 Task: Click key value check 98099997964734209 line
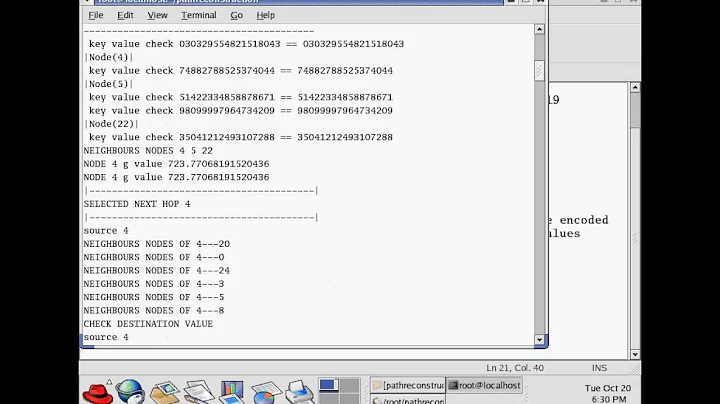click(241, 111)
